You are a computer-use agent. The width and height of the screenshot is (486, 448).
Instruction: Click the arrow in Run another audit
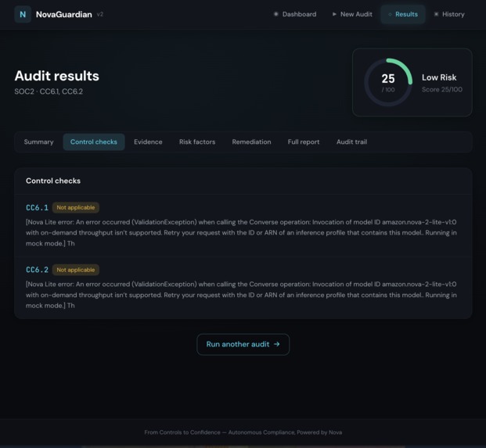click(x=277, y=344)
